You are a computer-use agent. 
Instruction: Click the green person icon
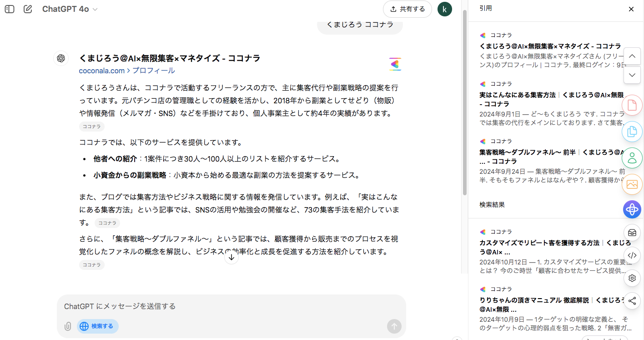pos(632,158)
